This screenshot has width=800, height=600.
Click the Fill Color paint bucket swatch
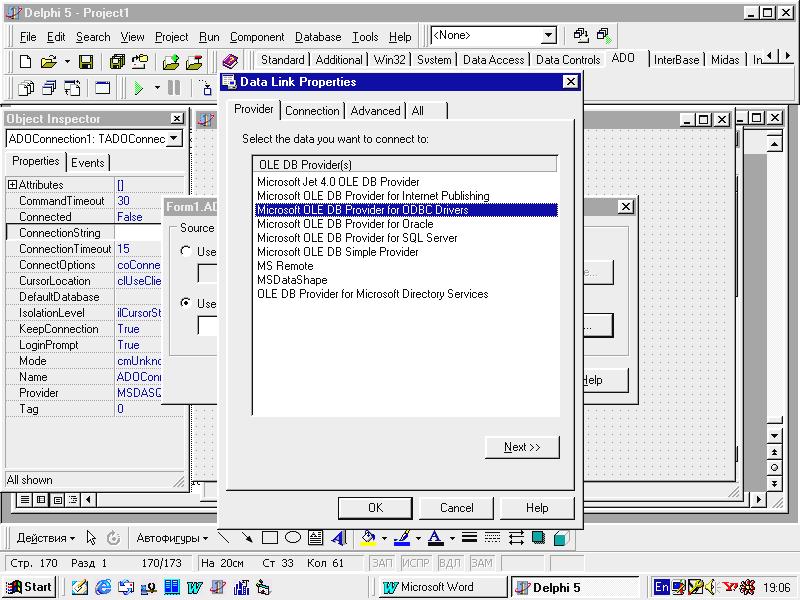coord(368,538)
